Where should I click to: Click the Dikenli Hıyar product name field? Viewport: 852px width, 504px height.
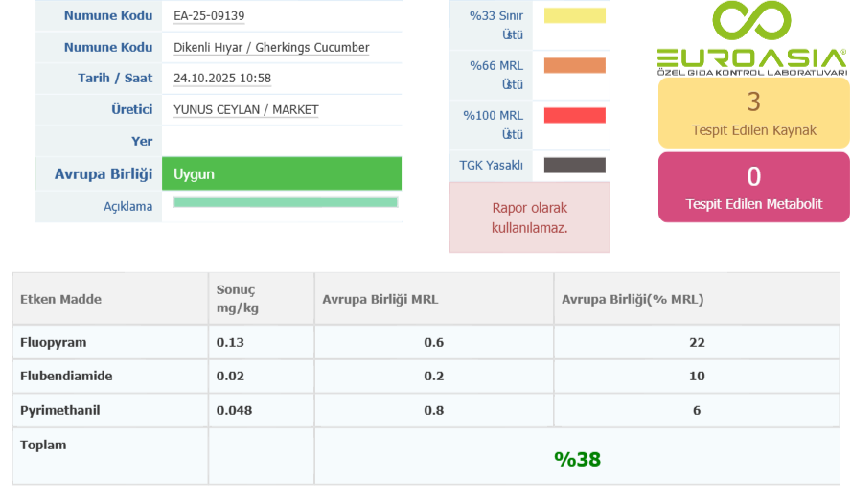point(271,47)
